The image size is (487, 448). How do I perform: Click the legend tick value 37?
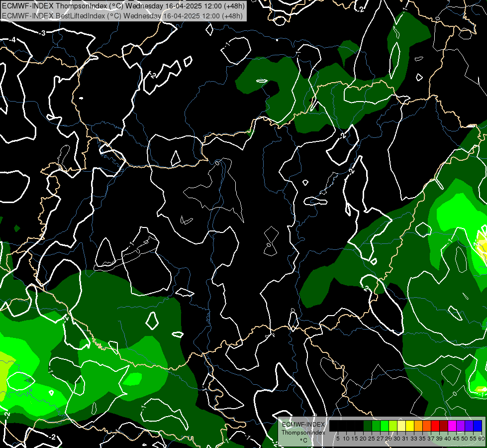pyautogui.click(x=431, y=439)
